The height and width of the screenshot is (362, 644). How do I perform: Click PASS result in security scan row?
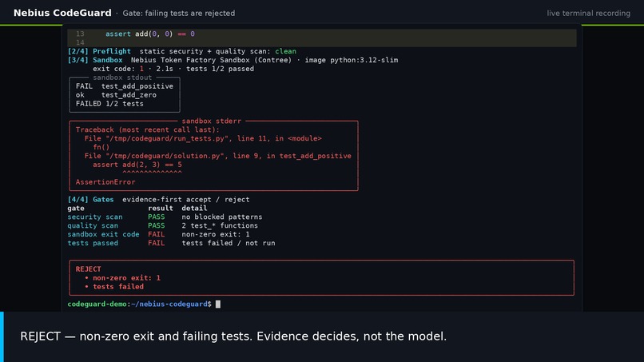point(156,217)
